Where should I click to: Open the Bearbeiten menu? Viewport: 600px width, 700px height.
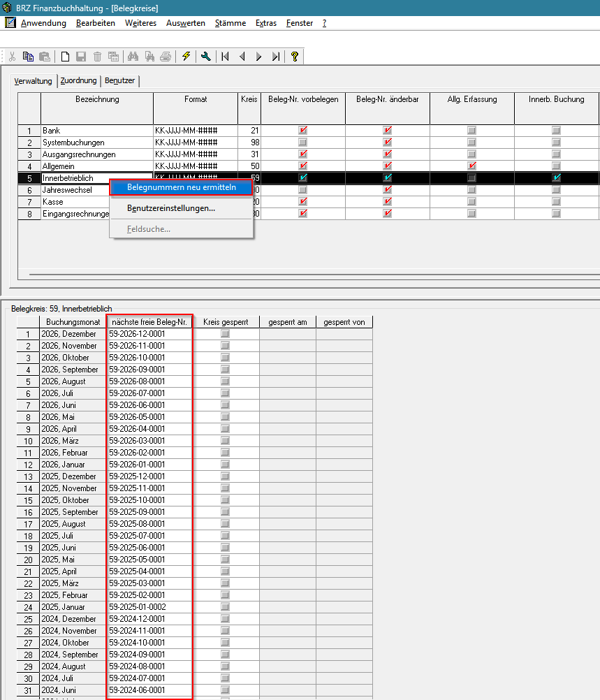click(x=96, y=23)
